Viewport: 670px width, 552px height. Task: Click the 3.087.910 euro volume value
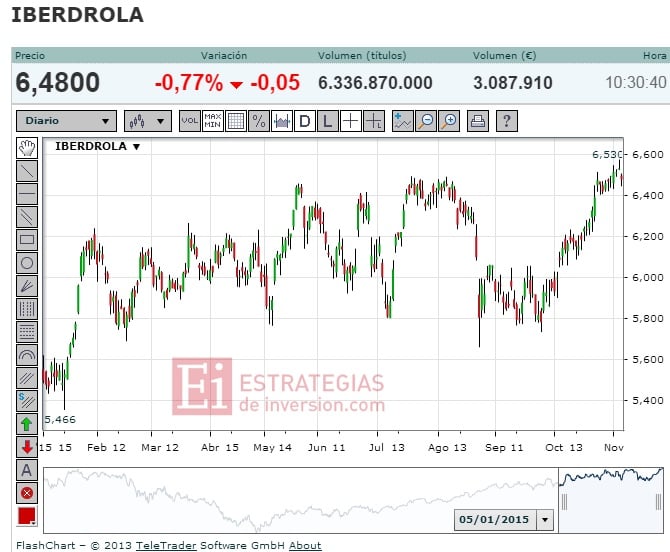pyautogui.click(x=513, y=83)
